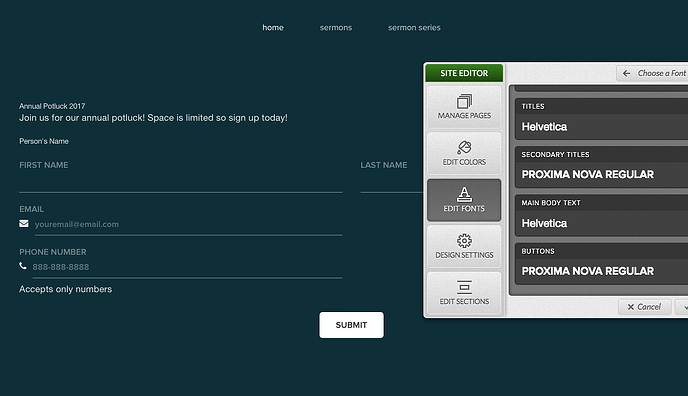Open Design Settings gear
The height and width of the screenshot is (396, 688).
(x=464, y=246)
